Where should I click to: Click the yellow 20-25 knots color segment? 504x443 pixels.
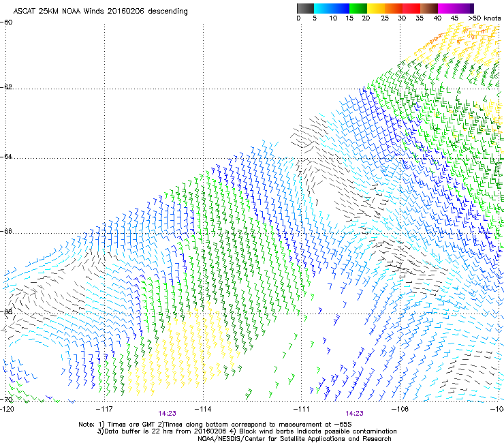(x=376, y=8)
